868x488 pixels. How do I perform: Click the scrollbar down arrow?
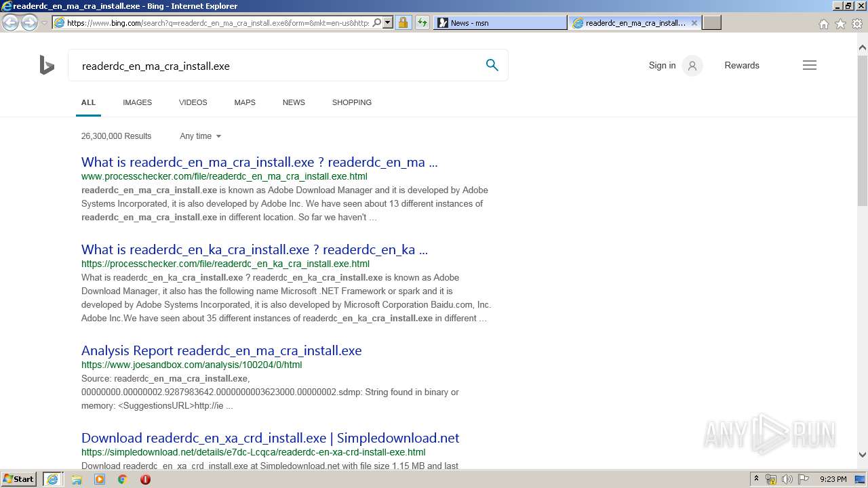(x=863, y=455)
